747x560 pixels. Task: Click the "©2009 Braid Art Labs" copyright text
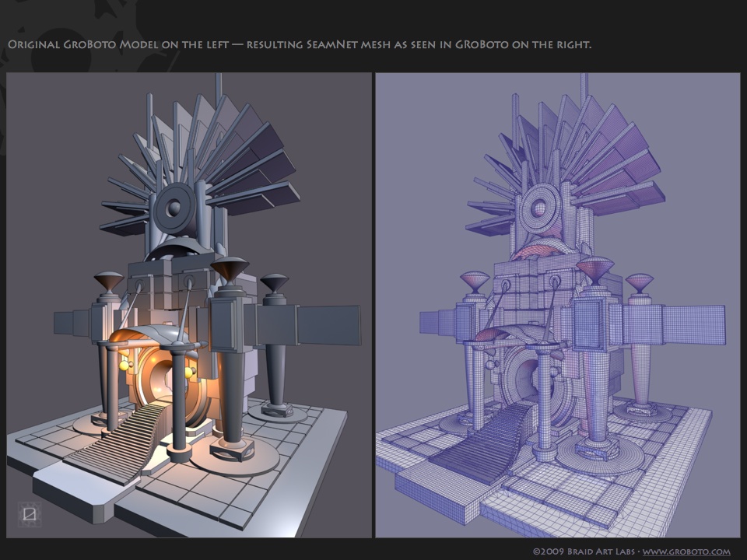pyautogui.click(x=584, y=551)
